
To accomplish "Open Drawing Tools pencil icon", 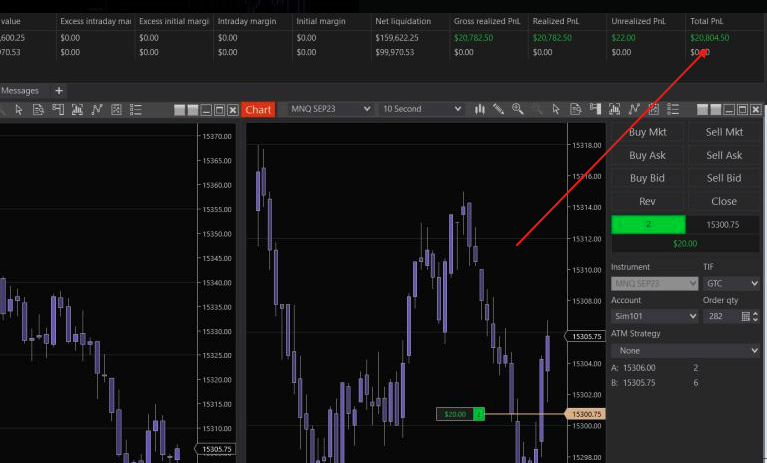I will point(498,110).
